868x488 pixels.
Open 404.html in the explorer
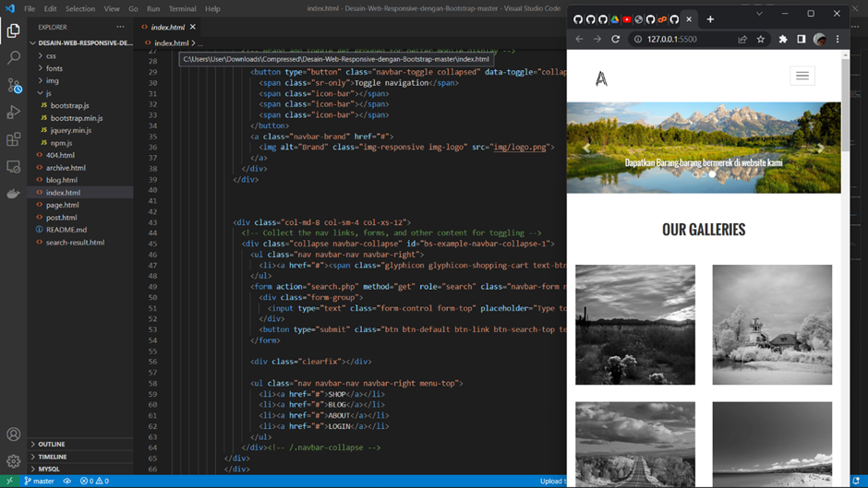point(60,156)
